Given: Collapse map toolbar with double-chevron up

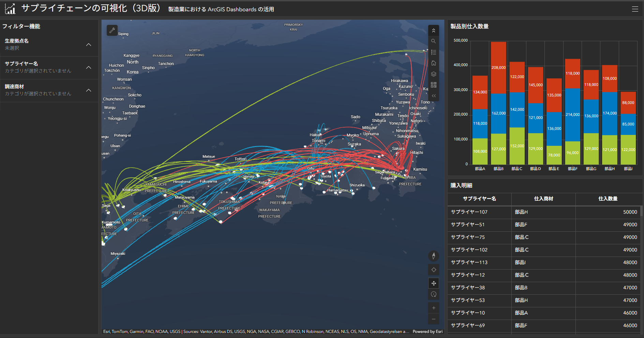Looking at the screenshot, I should [x=433, y=31].
